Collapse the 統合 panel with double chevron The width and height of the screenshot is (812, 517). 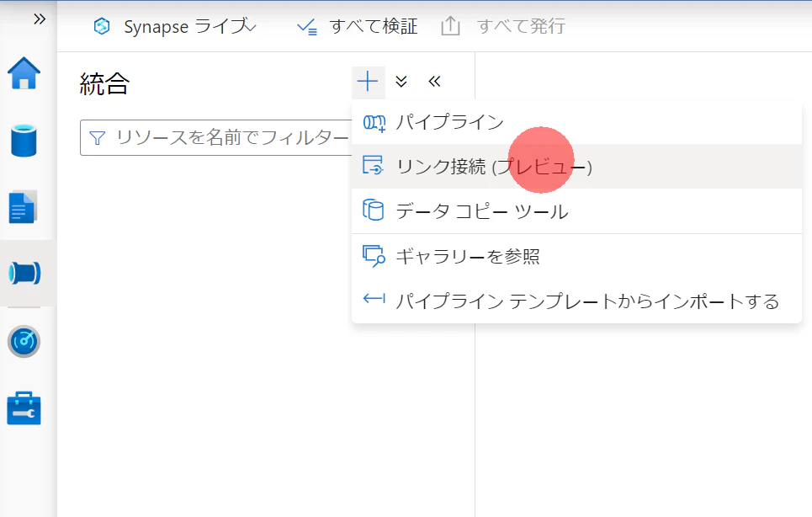[434, 82]
